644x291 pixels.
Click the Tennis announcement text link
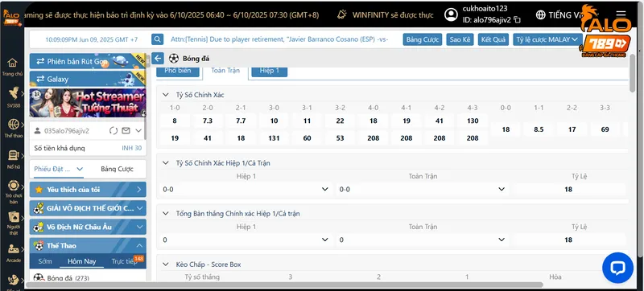279,39
